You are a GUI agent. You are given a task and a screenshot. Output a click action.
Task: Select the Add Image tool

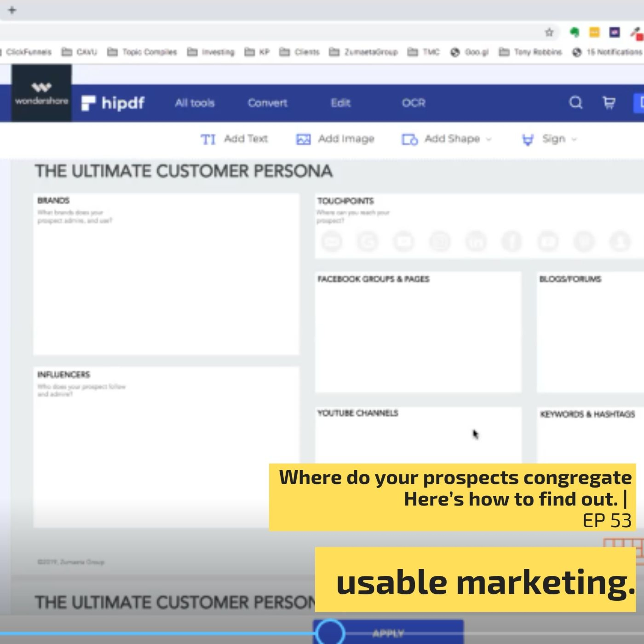[x=335, y=139]
